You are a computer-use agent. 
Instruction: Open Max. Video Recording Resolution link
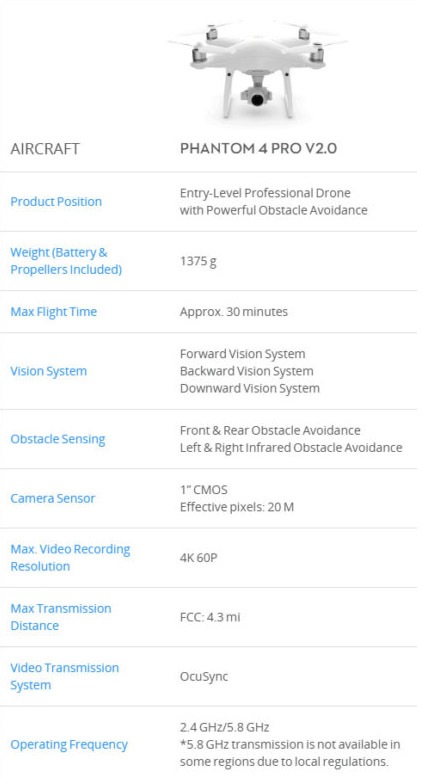point(70,558)
